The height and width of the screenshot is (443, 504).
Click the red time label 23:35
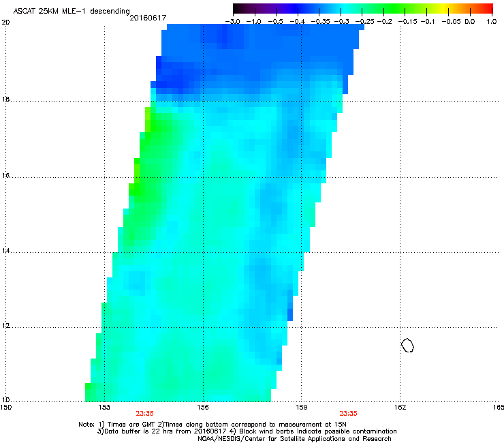pos(349,414)
